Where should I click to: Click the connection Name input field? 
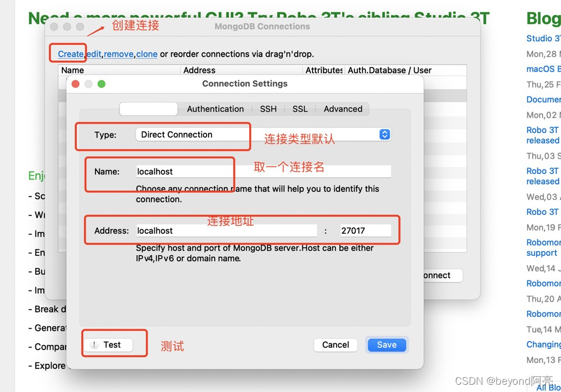(x=263, y=171)
